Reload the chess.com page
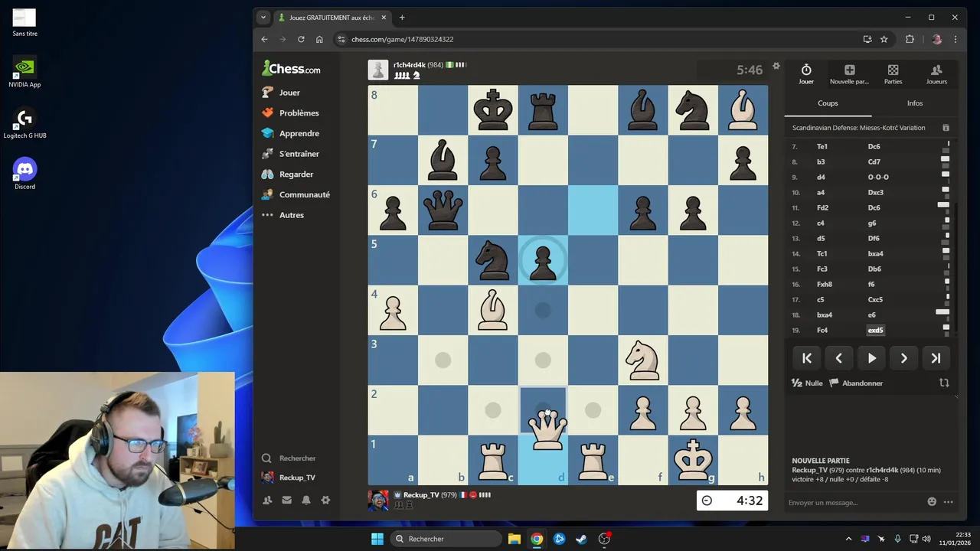Viewport: 980px width, 551px height. (301, 39)
